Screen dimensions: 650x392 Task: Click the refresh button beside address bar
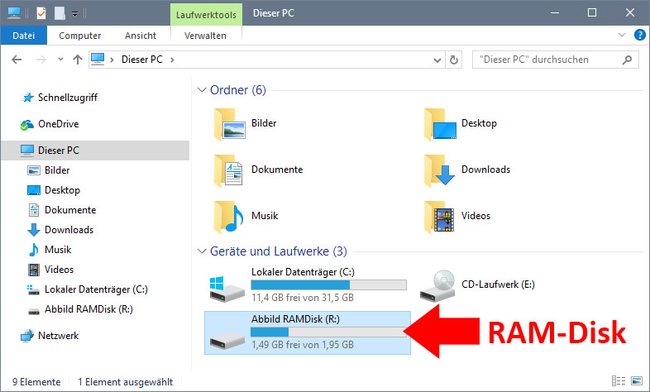pos(454,60)
